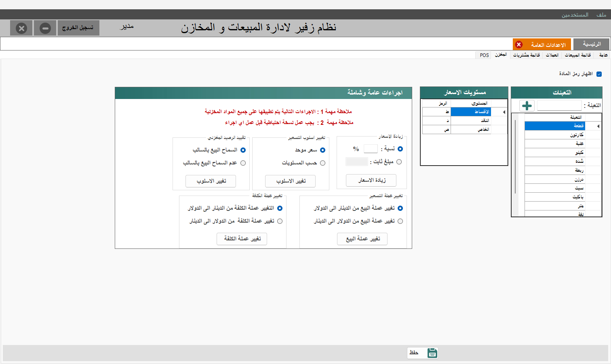Image resolution: width=611 pixels, height=364 pixels.
Task: Select تغيير عملة البيع من الدينار الى الدولار
Action: 400,208
